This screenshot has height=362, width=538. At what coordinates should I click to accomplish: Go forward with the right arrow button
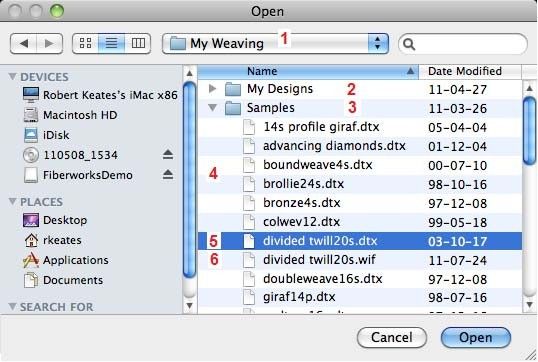(49, 44)
